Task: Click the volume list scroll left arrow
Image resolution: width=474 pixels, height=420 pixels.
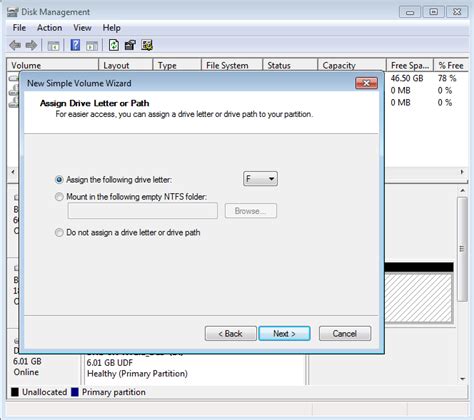Action: tap(13, 172)
